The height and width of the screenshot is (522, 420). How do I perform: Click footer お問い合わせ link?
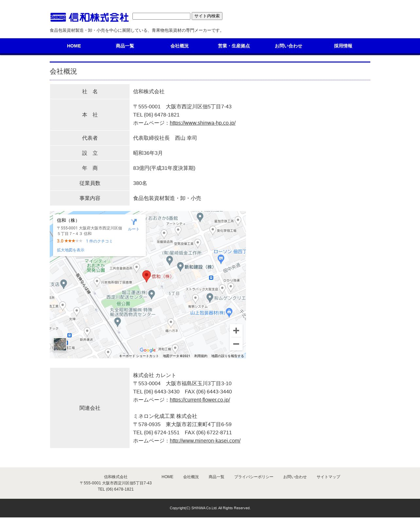295,477
